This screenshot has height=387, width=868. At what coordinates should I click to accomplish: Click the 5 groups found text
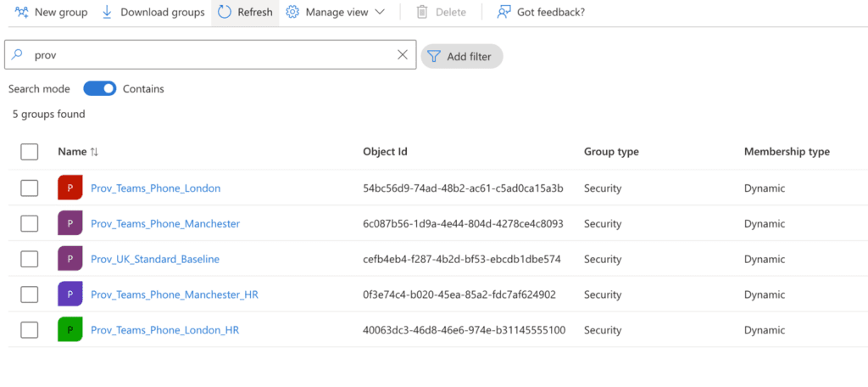point(48,115)
